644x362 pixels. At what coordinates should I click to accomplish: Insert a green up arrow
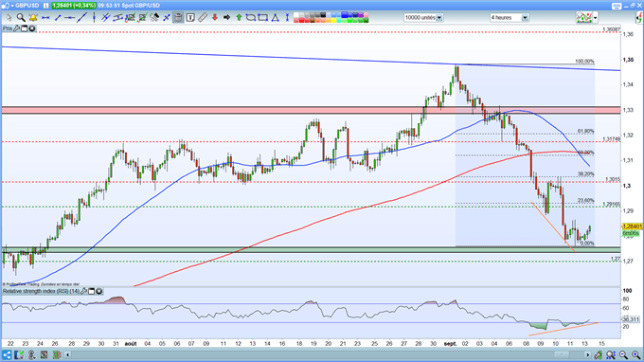pyautogui.click(x=239, y=18)
